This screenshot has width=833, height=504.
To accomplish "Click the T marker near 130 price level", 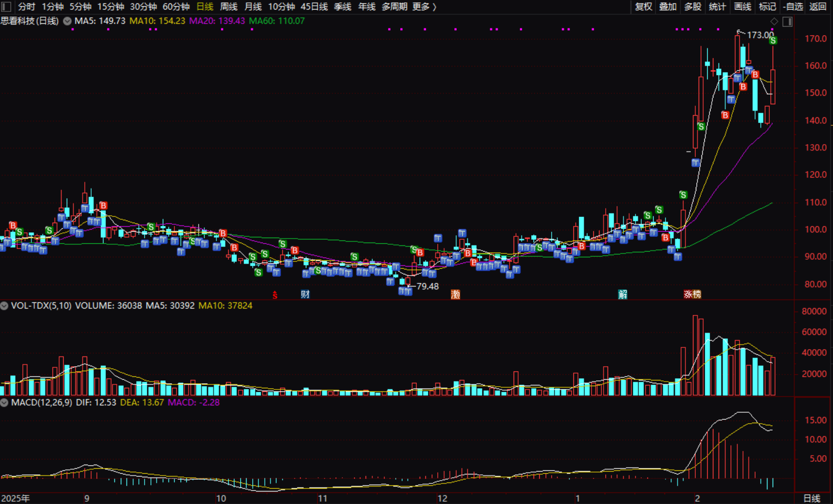I will tap(696, 163).
